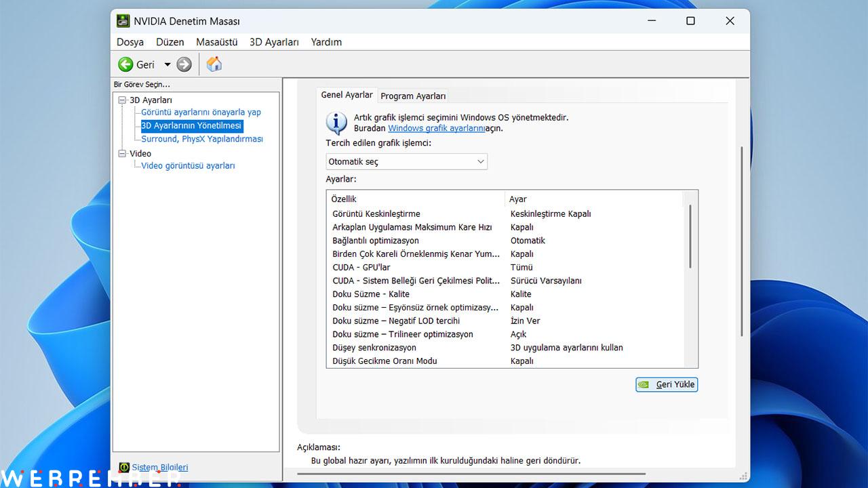Screen dimensions: 868x488
Task: Open the Dosya menu
Action: [130, 42]
